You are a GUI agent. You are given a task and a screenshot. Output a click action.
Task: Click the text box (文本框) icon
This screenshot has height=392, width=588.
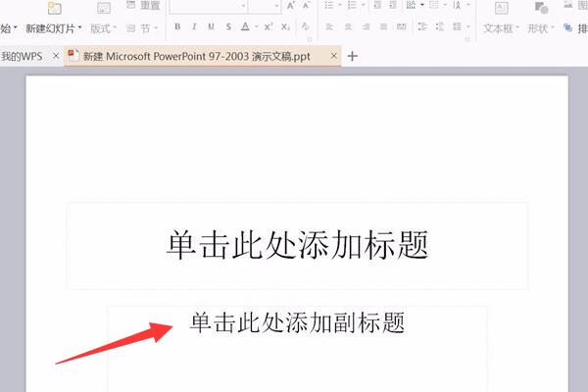point(502,8)
